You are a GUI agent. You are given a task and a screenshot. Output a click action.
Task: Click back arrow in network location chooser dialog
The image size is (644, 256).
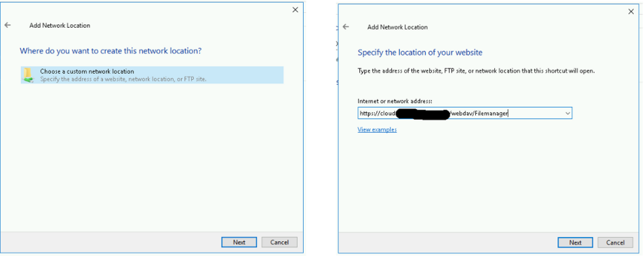tap(7, 25)
